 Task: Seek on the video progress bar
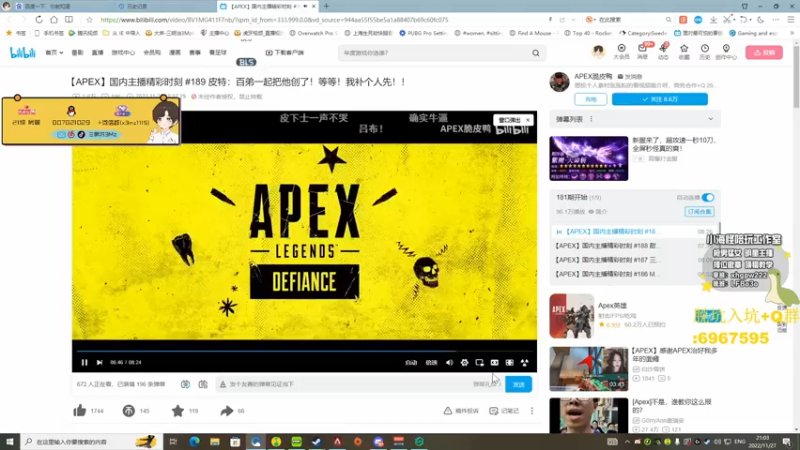[305, 351]
